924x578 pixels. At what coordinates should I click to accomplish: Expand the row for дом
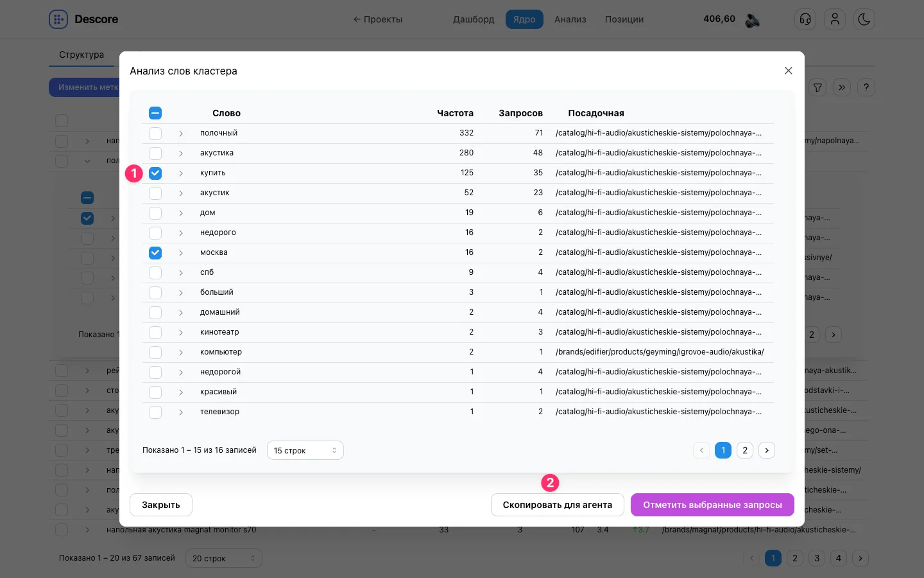coord(181,213)
